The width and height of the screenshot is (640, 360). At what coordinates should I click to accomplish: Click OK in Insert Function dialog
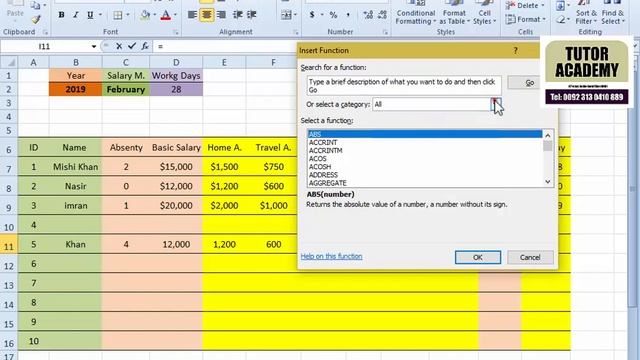[478, 258]
